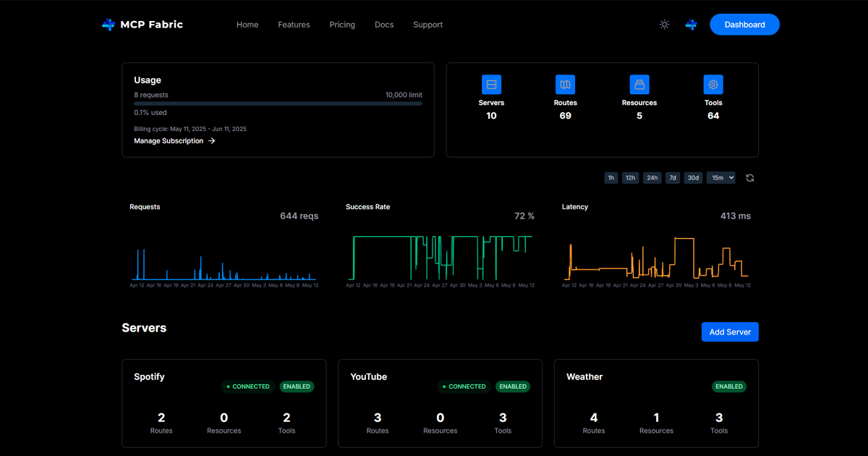Navigate to Docs in the top menu
Image resolution: width=868 pixels, height=456 pixels.
tap(384, 24)
